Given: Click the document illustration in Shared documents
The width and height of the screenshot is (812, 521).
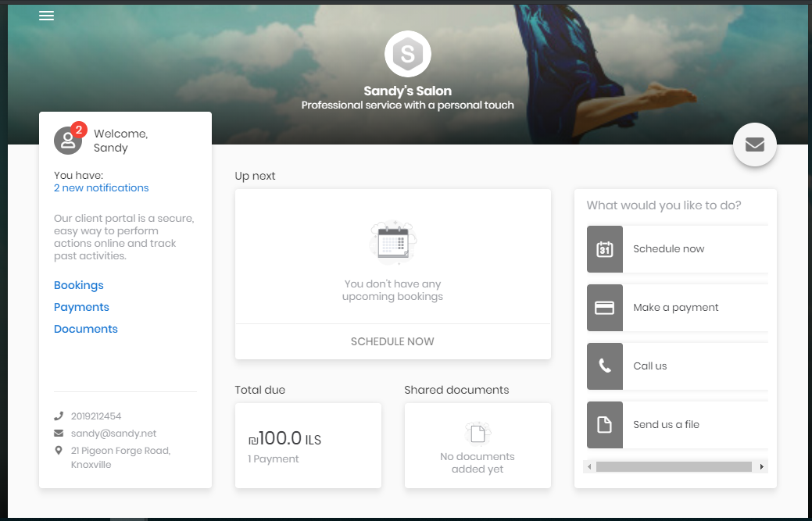Looking at the screenshot, I should [x=478, y=434].
